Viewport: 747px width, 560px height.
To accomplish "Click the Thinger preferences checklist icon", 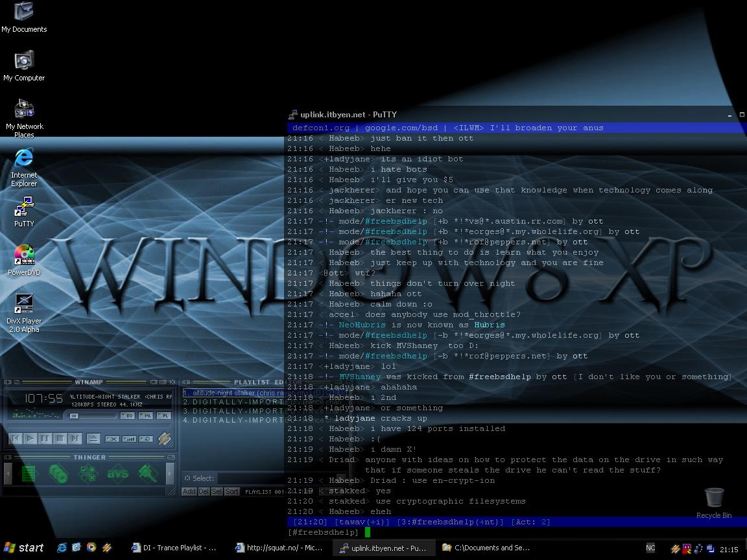I will 88,473.
